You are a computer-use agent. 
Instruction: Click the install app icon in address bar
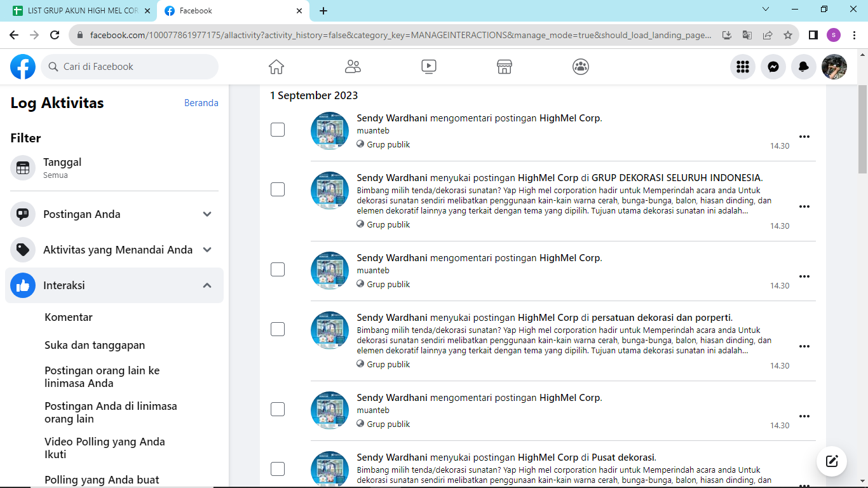tap(727, 35)
